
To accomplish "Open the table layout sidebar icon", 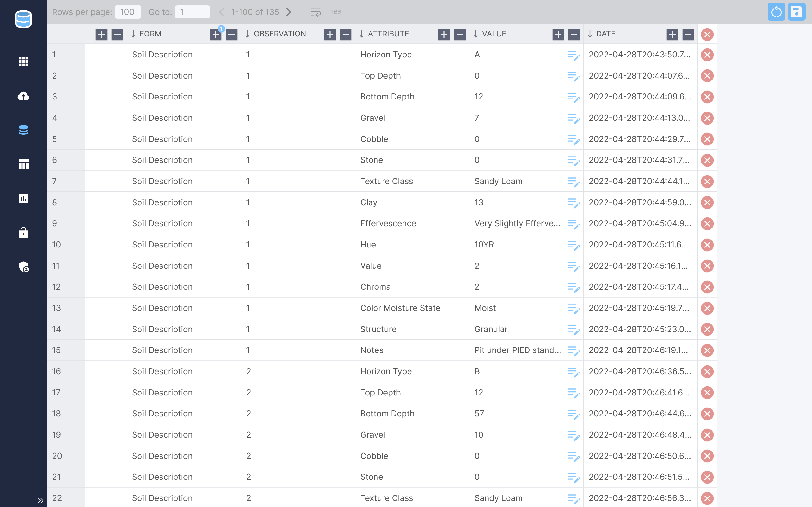I will point(23,164).
